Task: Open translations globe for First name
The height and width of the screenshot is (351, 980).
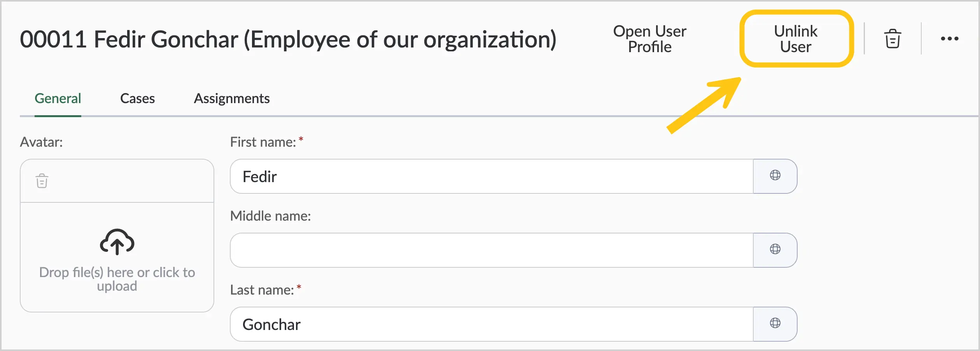Action: coord(775,176)
